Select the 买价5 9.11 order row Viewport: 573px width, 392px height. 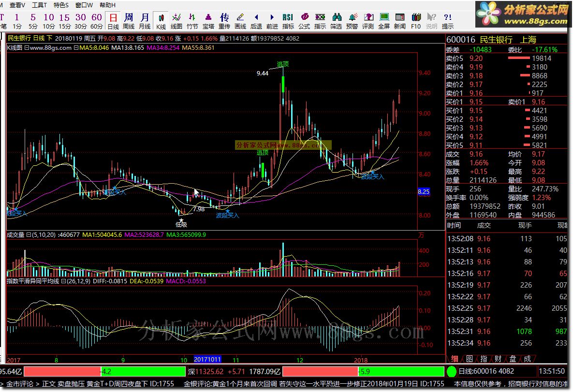[506, 145]
